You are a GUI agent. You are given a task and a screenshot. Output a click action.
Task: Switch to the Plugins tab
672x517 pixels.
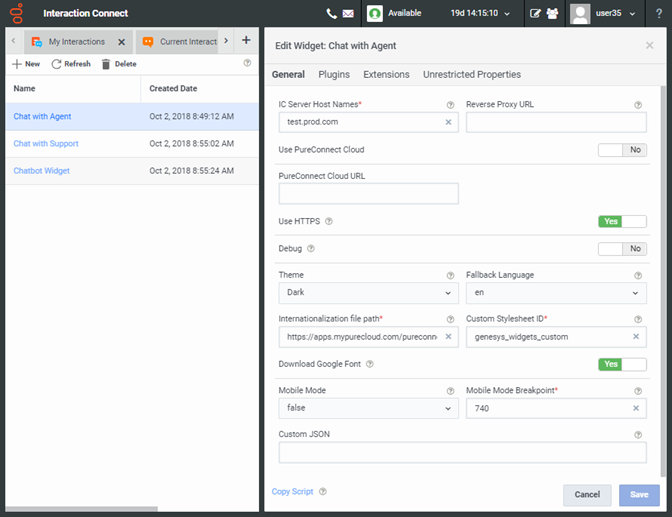coord(334,75)
